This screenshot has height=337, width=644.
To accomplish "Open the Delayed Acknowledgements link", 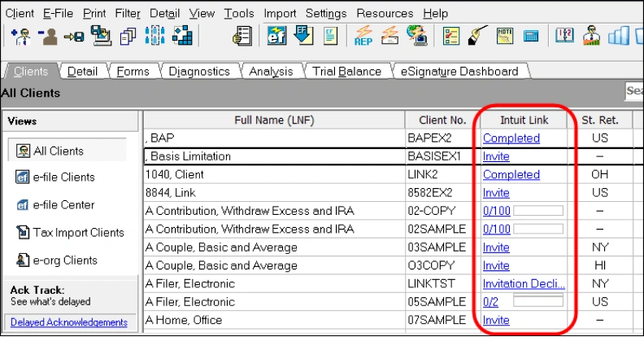I will pos(69,322).
